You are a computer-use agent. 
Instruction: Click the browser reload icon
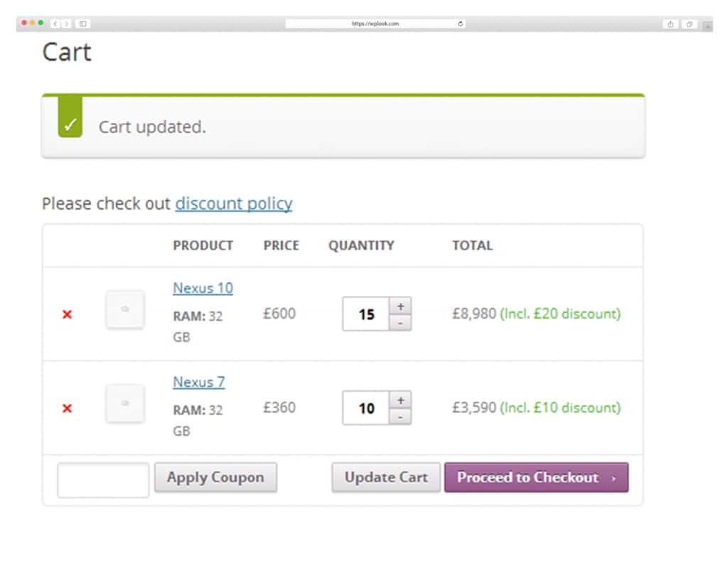tap(460, 23)
